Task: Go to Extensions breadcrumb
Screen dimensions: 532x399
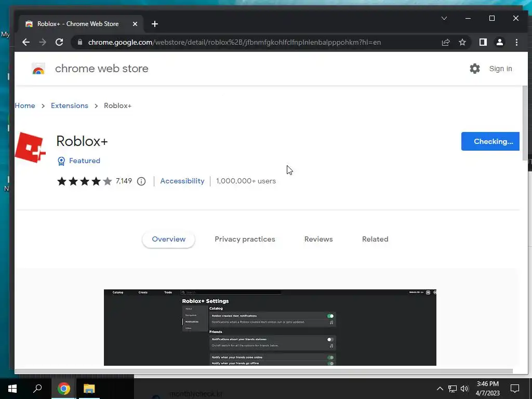Action: click(70, 105)
